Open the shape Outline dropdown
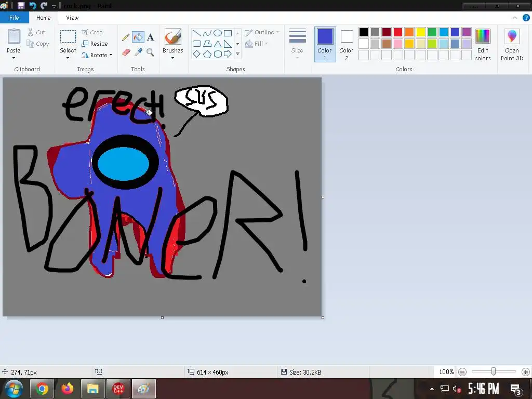 coord(262,32)
